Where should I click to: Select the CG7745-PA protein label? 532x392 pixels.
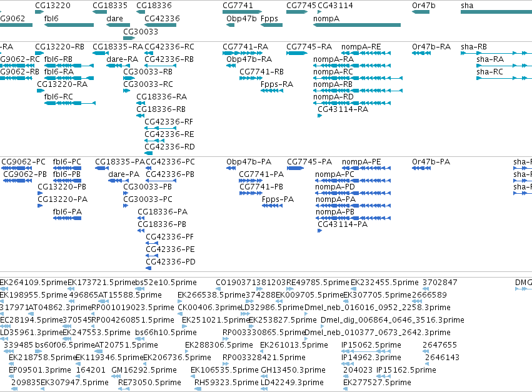(x=309, y=161)
